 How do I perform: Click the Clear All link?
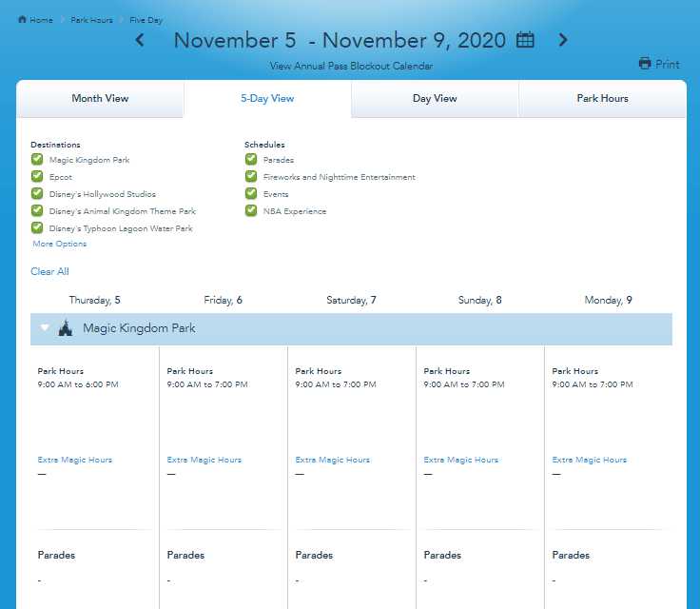pyautogui.click(x=49, y=271)
